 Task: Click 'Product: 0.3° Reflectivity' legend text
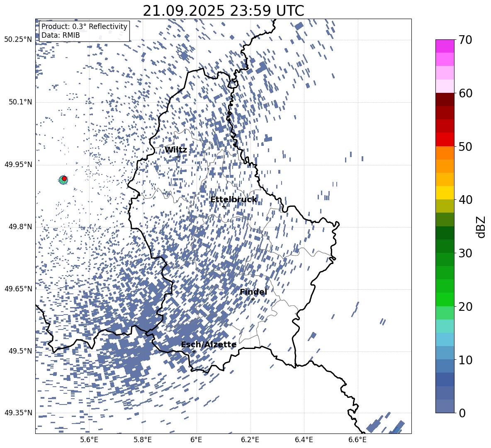[x=84, y=27]
